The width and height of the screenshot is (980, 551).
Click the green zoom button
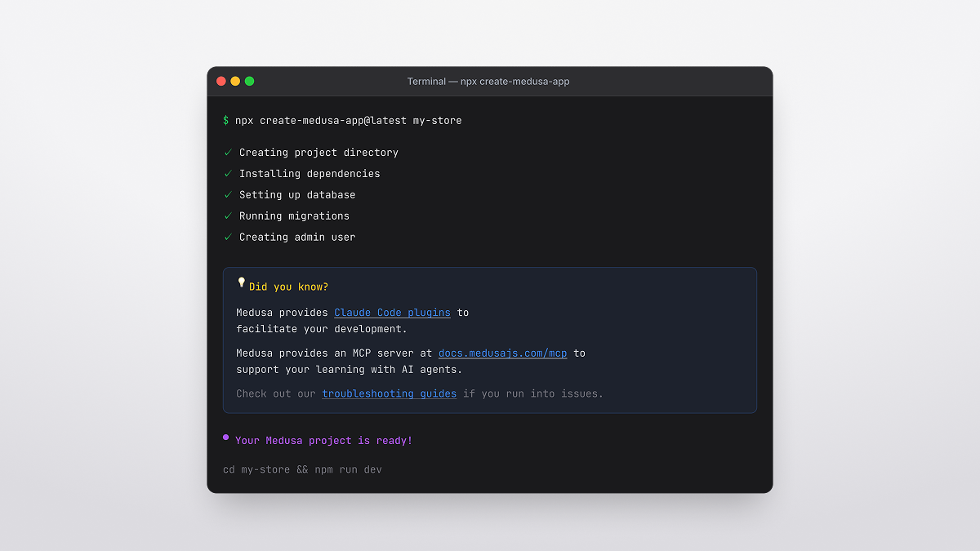[249, 81]
